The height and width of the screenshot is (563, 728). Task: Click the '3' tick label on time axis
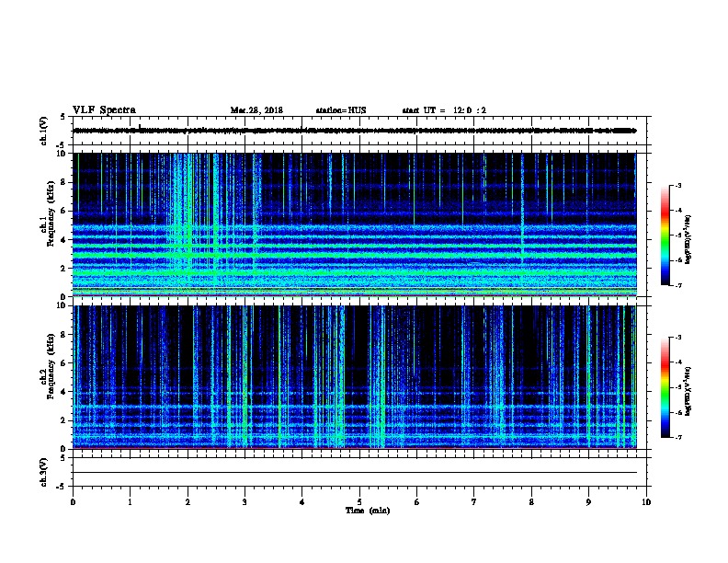coord(245,502)
